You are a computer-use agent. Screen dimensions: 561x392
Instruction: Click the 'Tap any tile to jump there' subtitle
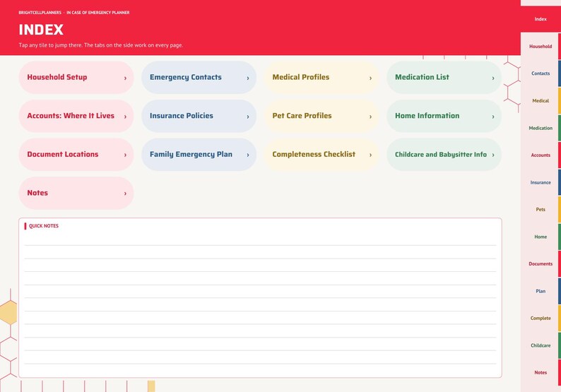(x=101, y=45)
